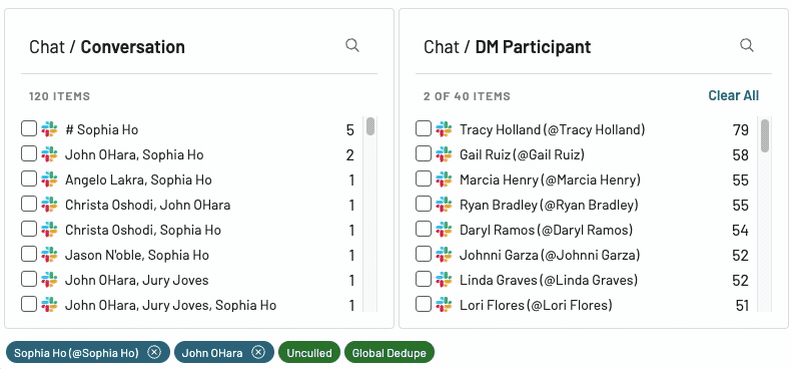
Task: Click Slack icon beside Gail Ruiz
Action: (x=444, y=154)
